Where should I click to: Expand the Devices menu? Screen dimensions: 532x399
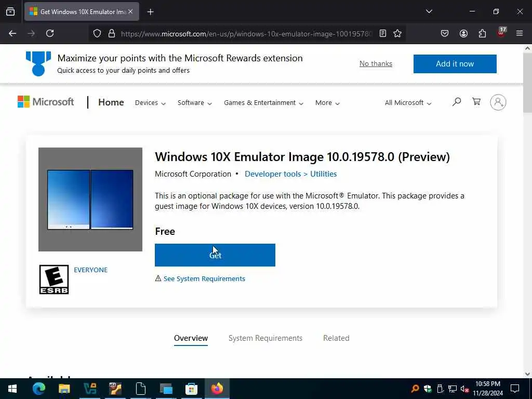coord(150,103)
